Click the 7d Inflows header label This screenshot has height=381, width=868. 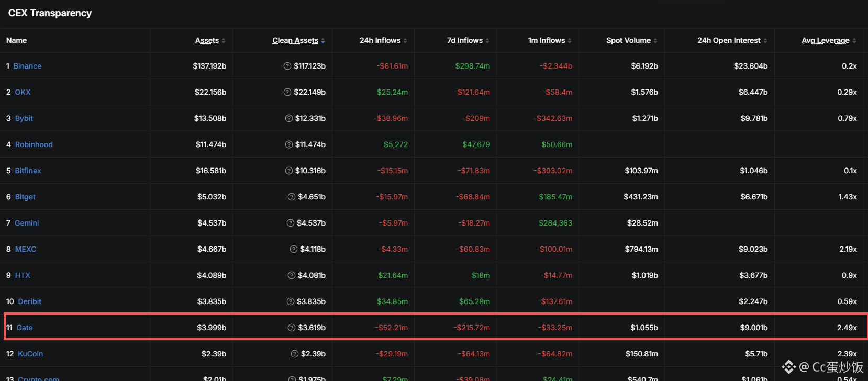click(x=465, y=40)
